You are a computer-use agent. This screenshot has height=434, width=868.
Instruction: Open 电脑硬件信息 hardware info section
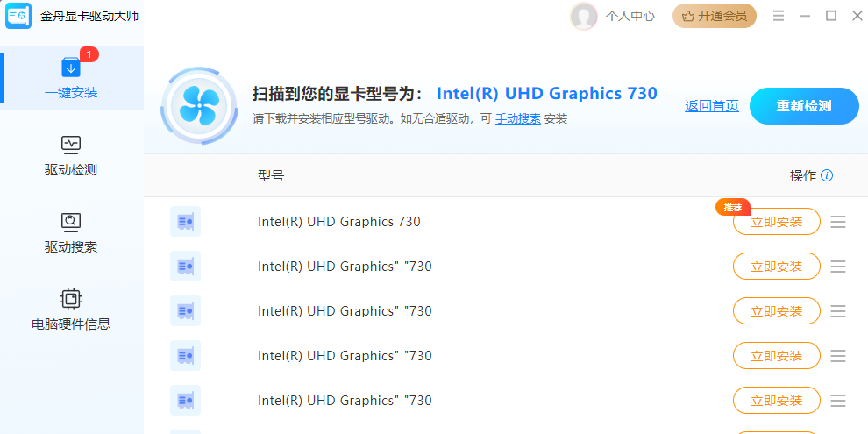tap(71, 310)
